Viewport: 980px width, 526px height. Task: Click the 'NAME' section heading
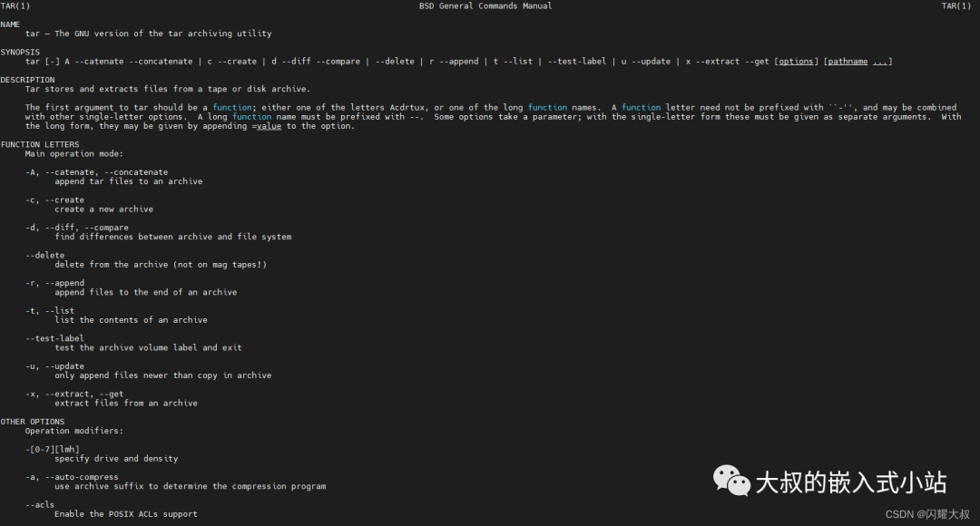tap(10, 24)
